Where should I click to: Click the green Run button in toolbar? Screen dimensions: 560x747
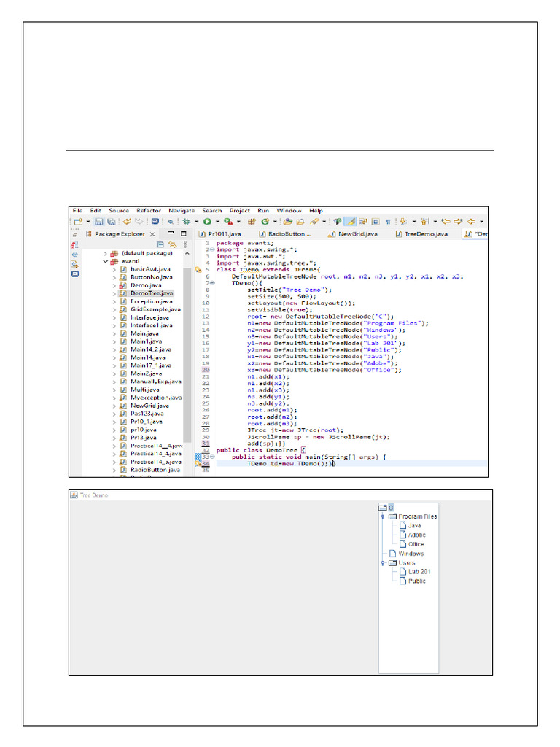pyautogui.click(x=207, y=221)
